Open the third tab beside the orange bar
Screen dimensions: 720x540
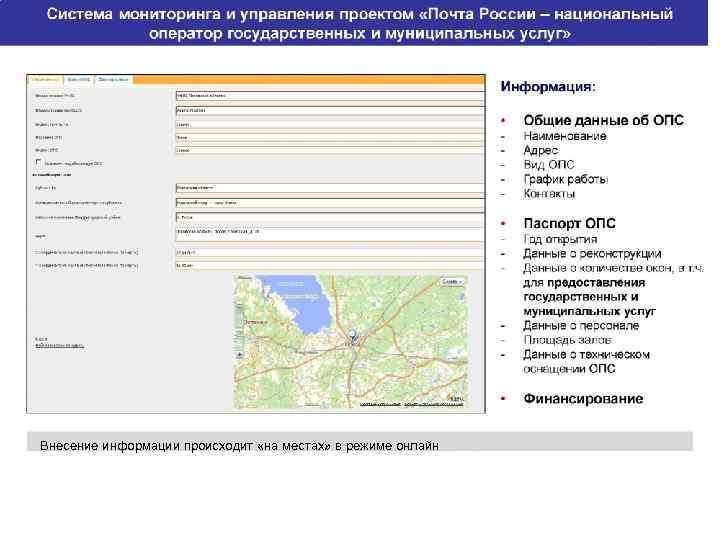point(113,80)
